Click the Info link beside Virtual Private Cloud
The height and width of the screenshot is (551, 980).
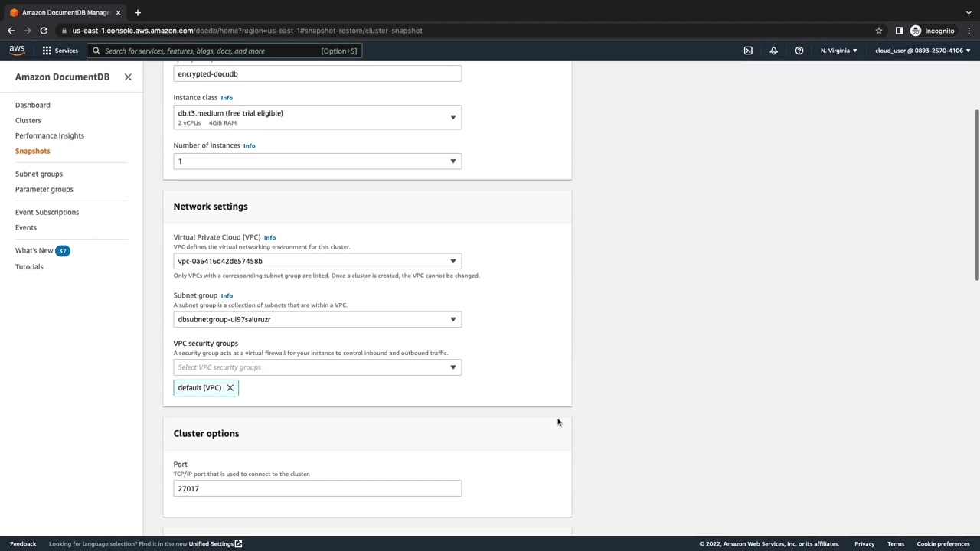click(x=269, y=238)
